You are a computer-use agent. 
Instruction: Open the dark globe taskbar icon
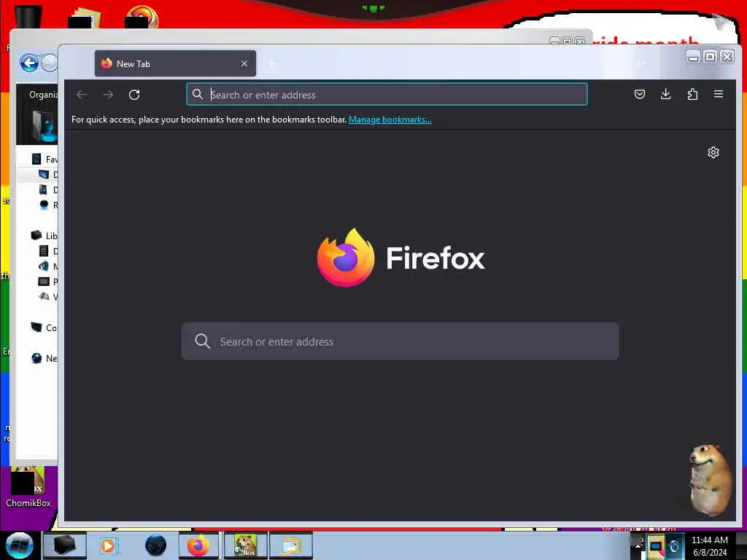click(x=156, y=545)
